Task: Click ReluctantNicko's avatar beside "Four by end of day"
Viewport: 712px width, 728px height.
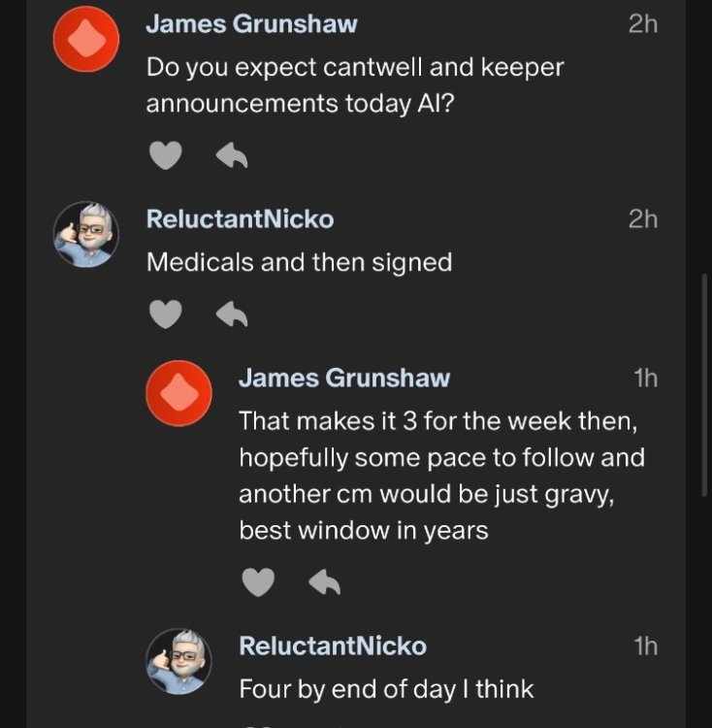Action: [x=178, y=660]
